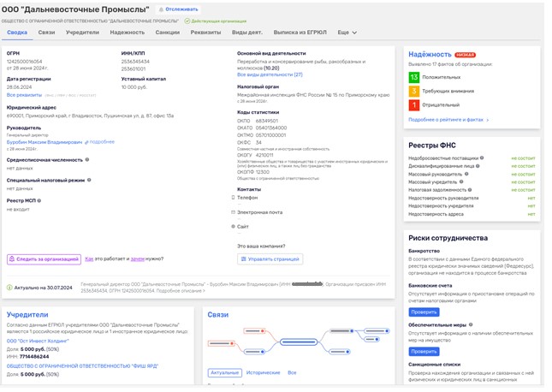This screenshot has width=552, height=392.
Task: Expand Подробное описание under company summary
Action: pos(181,291)
